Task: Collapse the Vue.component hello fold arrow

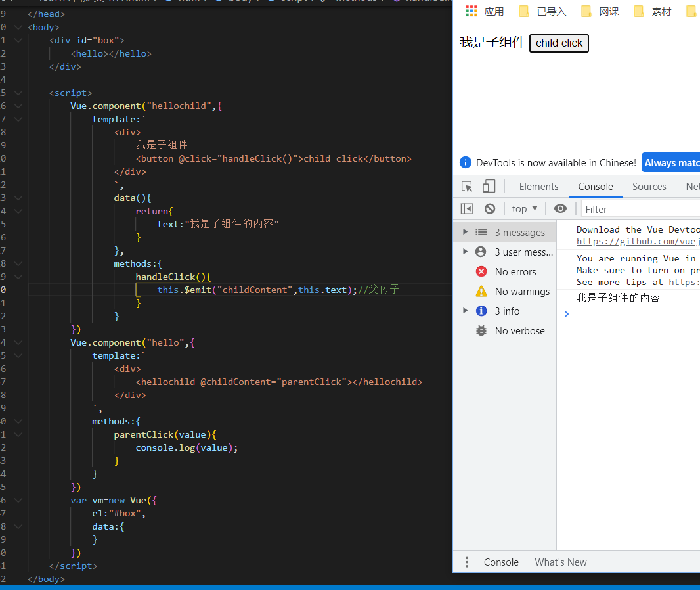Action: click(18, 342)
